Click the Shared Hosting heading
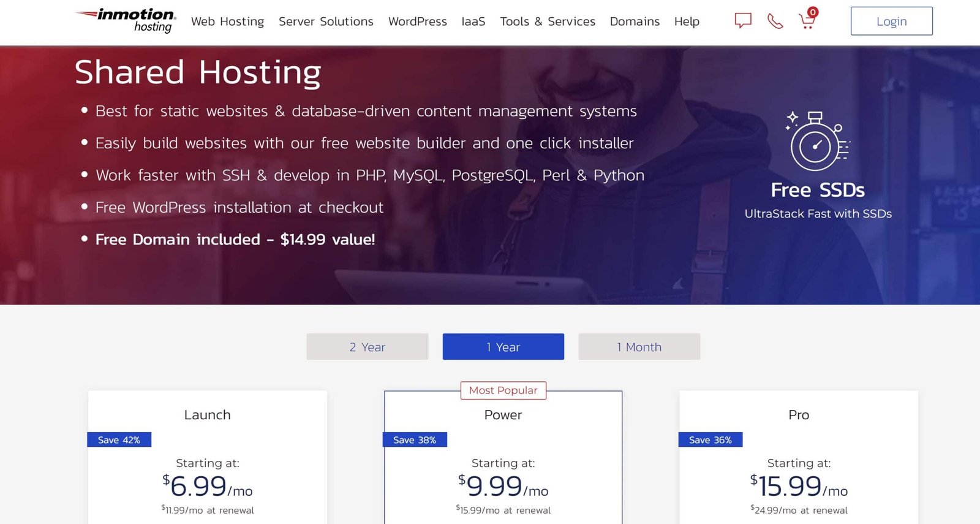Viewport: 980px width, 524px height. point(198,72)
